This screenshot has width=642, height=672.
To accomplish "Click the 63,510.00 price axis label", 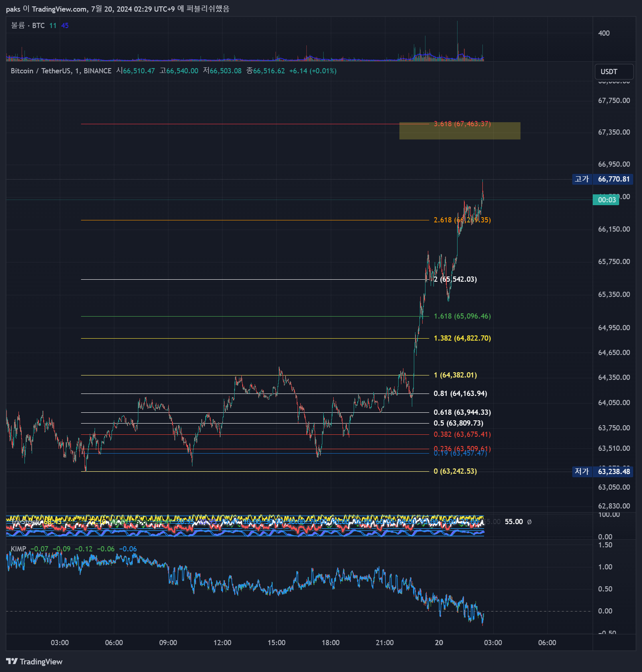I will 614,448.
